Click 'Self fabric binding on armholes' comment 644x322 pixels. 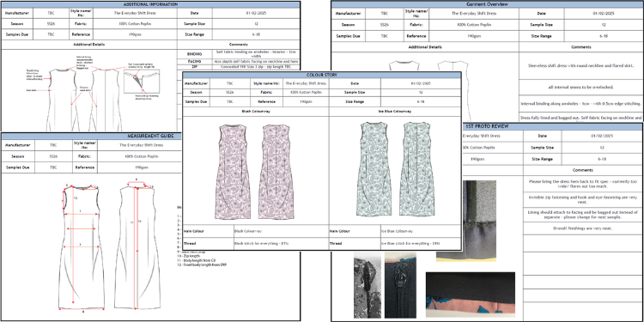[256, 54]
